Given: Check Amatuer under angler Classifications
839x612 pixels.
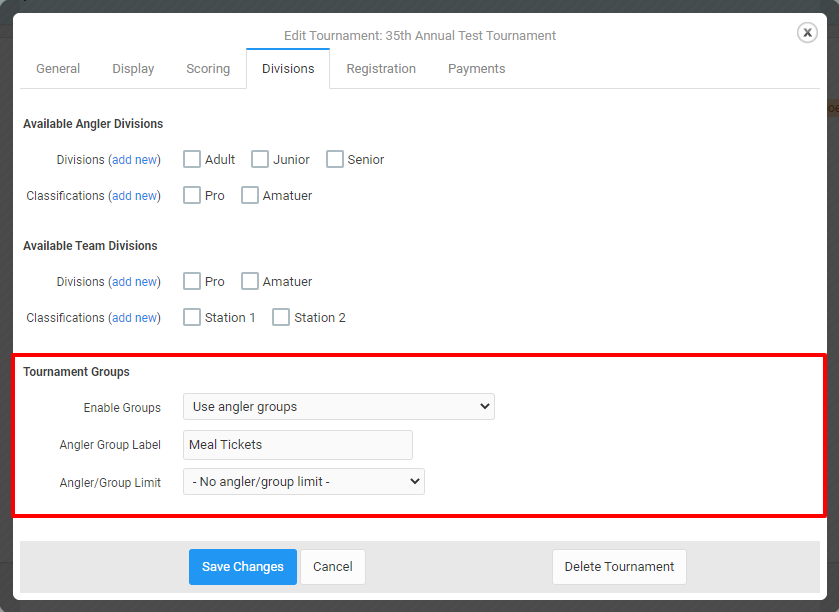Looking at the screenshot, I should click(x=250, y=195).
